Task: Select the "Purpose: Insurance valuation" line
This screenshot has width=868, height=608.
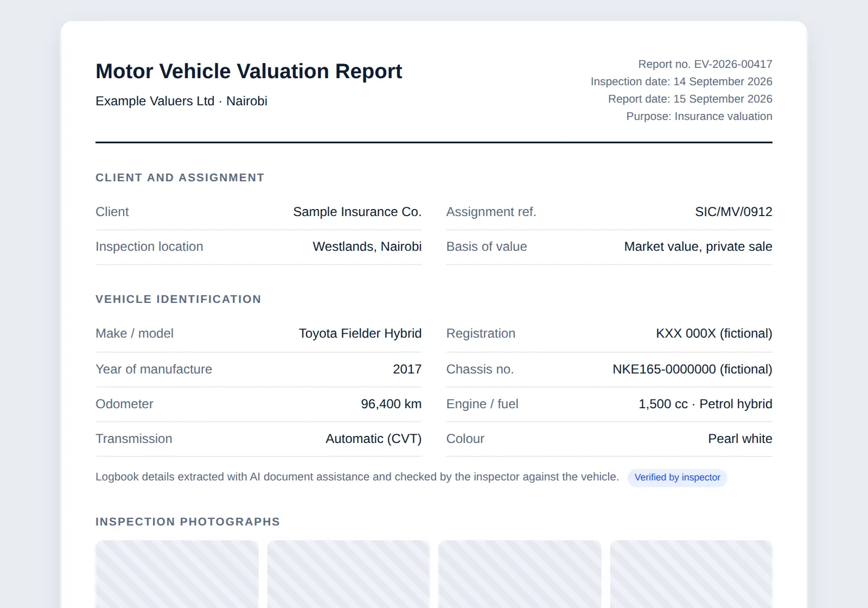Action: pos(699,116)
